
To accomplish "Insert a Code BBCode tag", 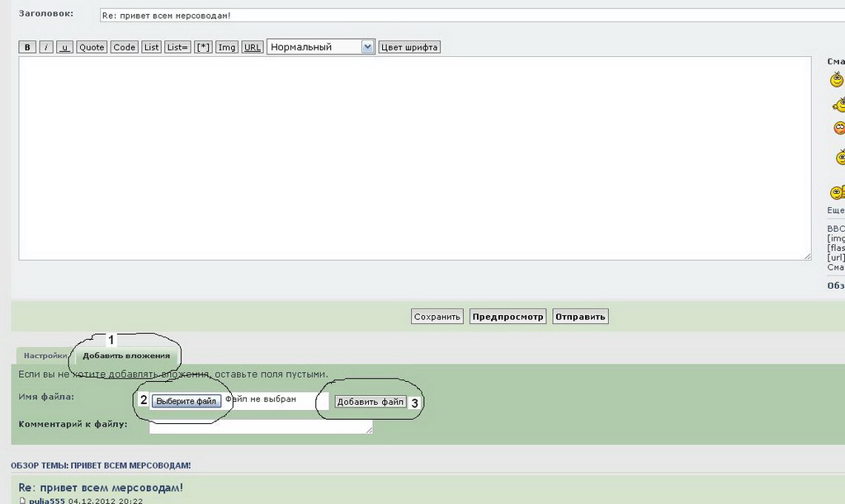I will [125, 47].
